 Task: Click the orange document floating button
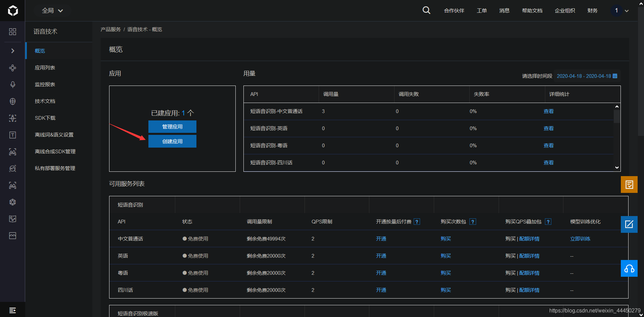coord(629,184)
